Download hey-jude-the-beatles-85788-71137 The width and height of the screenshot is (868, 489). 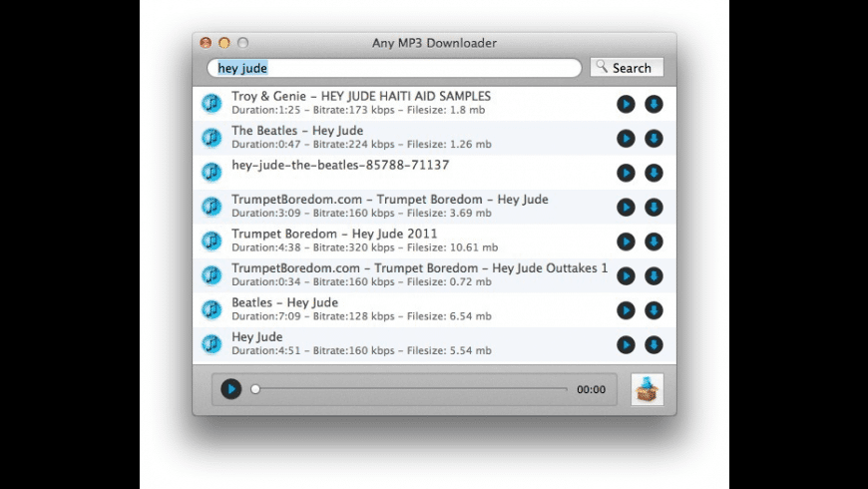(x=653, y=173)
